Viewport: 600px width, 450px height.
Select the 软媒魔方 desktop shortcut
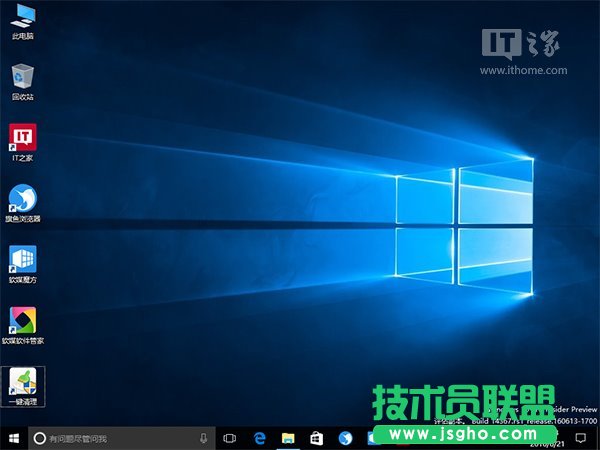pos(23,264)
